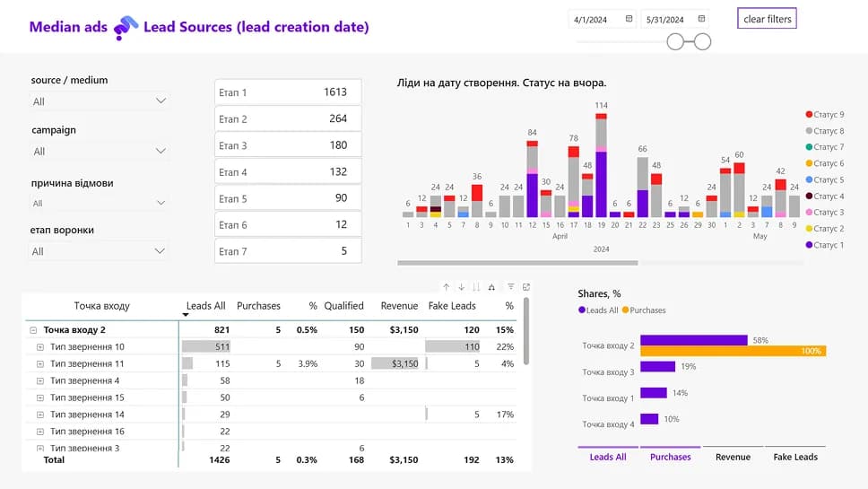Expand the Тип звернення 11 row
The width and height of the screenshot is (868, 489).
tap(40, 363)
